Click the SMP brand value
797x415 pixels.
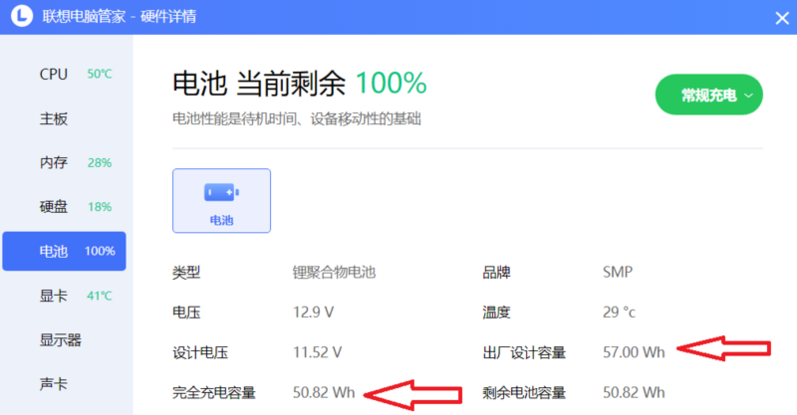[617, 272]
